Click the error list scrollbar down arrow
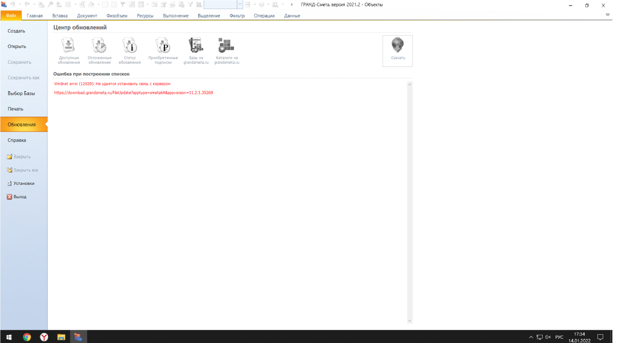 pos(410,321)
